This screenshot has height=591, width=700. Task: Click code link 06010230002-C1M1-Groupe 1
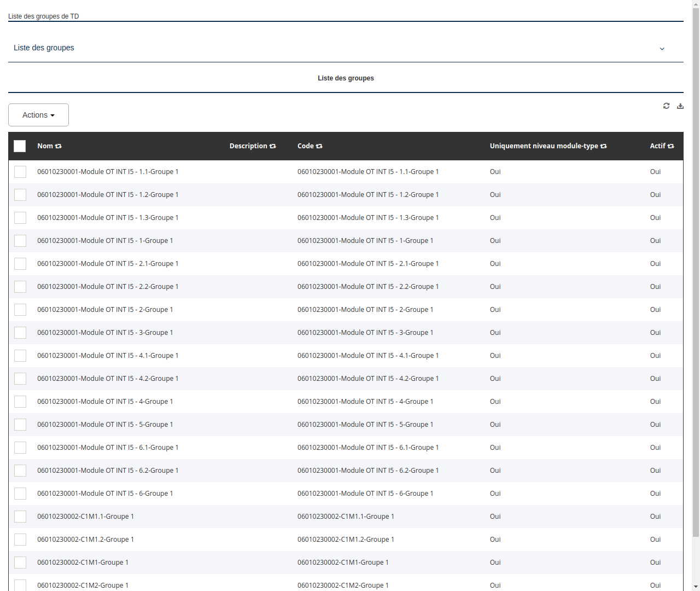point(343,562)
